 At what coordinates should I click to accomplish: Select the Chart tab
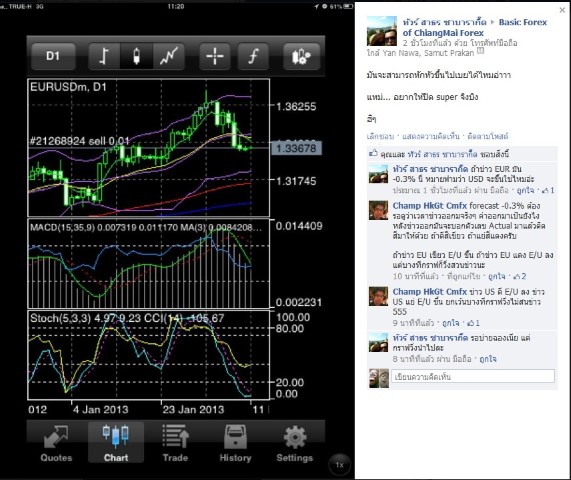[116, 443]
